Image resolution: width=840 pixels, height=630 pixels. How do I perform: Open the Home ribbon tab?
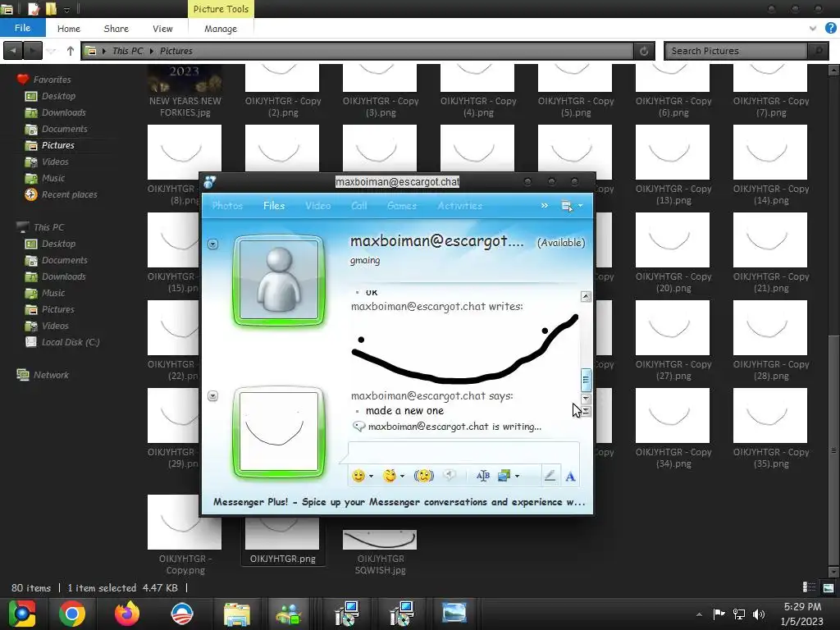click(x=69, y=29)
